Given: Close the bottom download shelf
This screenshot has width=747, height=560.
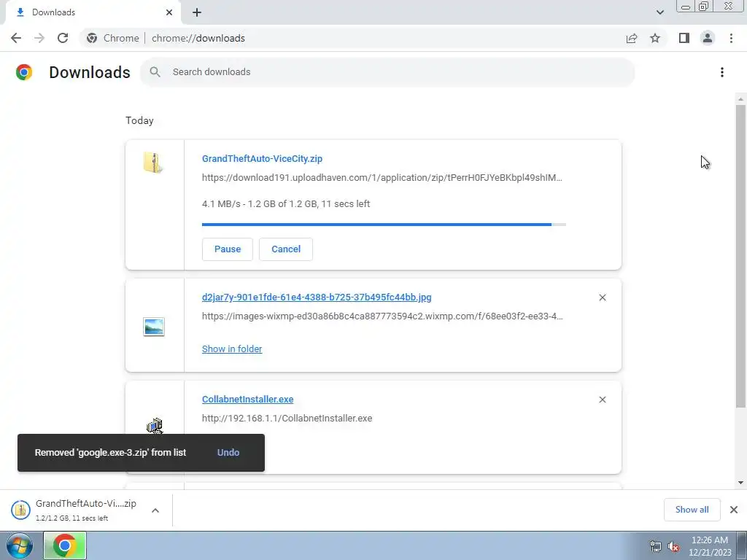Looking at the screenshot, I should [734, 510].
